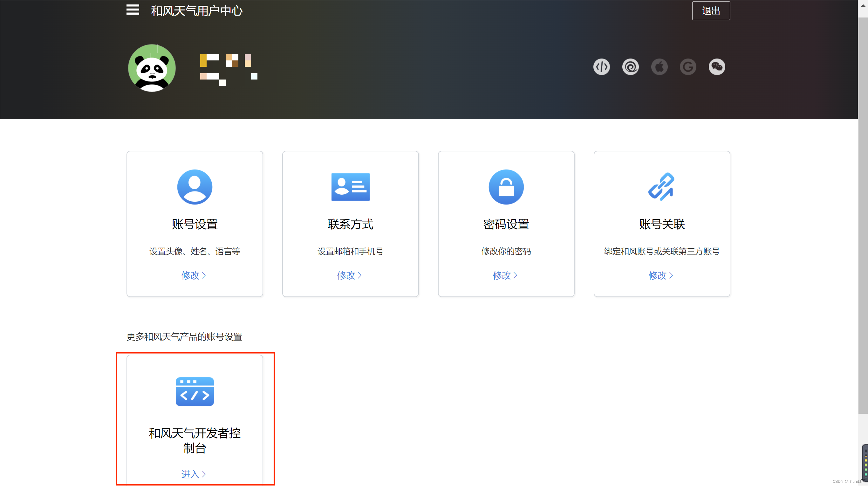Screen dimensions: 868x486
Task: Click the 账号设置 card heading
Action: pos(195,224)
